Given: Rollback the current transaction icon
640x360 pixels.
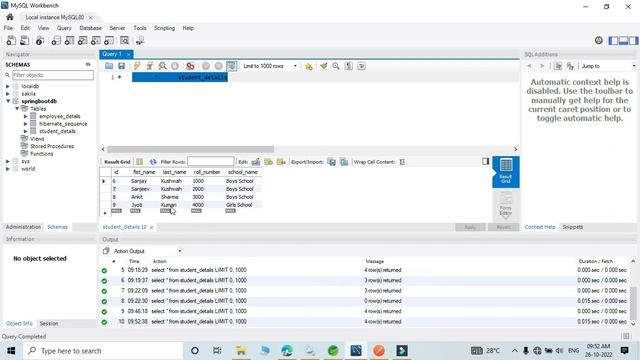Looking at the screenshot, I should tap(218, 66).
